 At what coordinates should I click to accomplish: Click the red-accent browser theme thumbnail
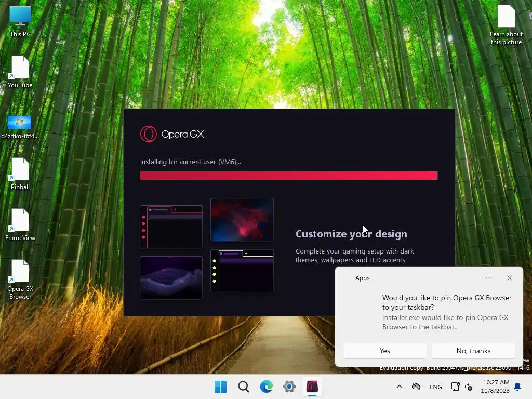click(171, 227)
